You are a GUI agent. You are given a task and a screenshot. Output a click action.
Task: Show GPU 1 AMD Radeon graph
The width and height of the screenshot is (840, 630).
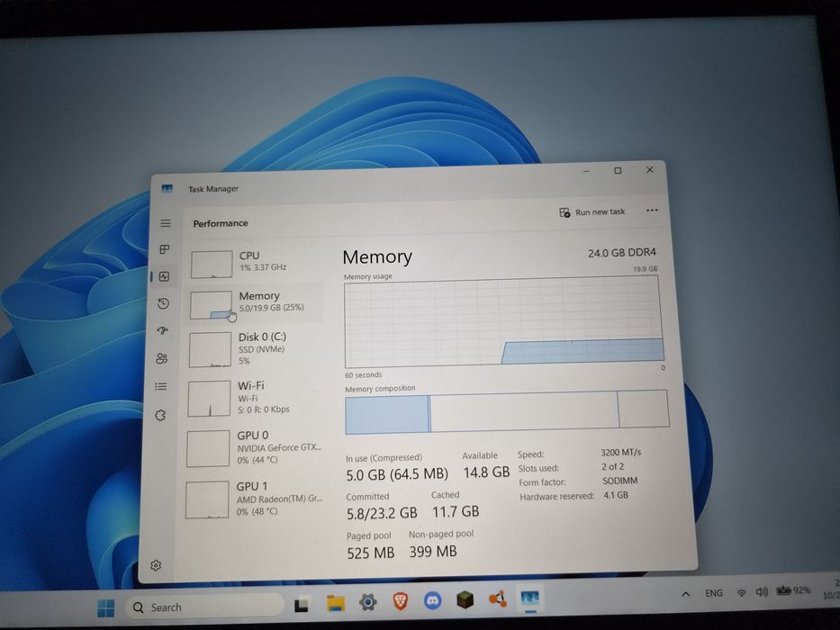pos(253,499)
